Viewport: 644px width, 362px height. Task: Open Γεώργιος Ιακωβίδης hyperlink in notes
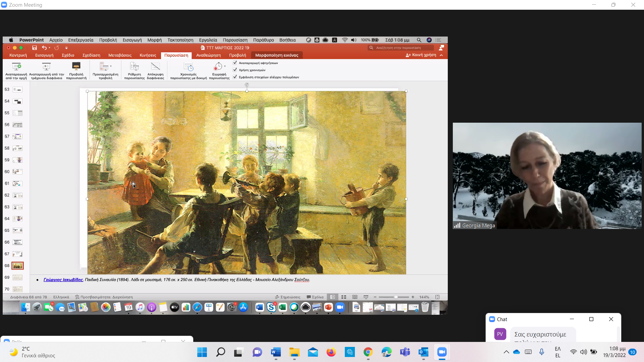coord(63,280)
